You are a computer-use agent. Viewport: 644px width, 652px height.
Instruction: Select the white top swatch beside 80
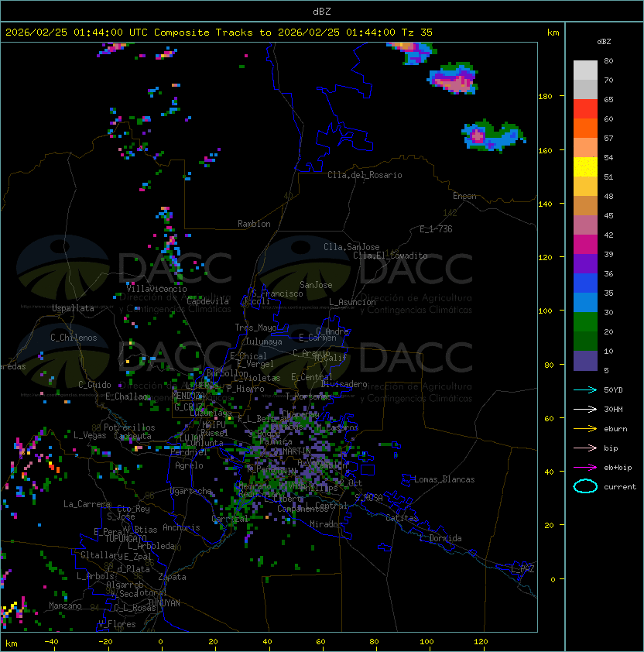click(x=585, y=70)
